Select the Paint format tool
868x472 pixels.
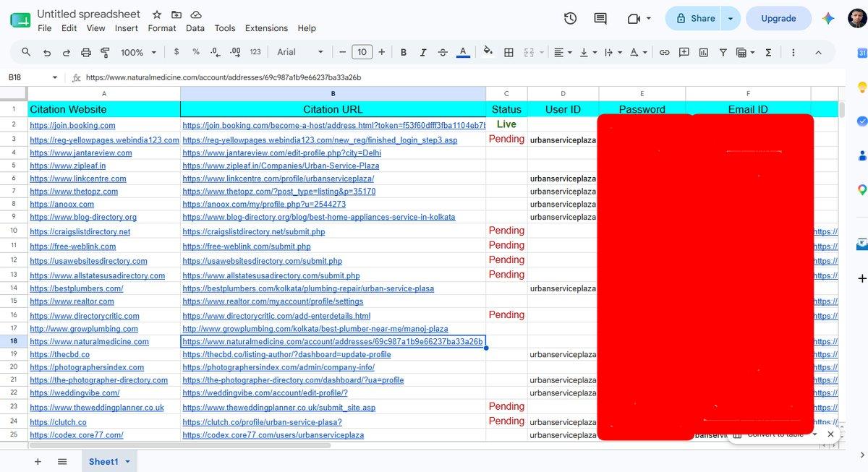click(x=105, y=52)
